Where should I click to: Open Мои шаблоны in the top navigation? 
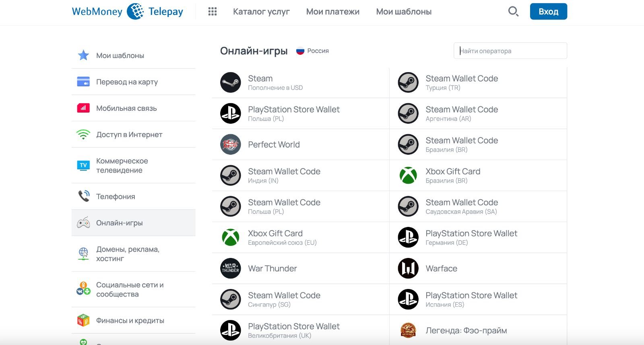(x=404, y=12)
